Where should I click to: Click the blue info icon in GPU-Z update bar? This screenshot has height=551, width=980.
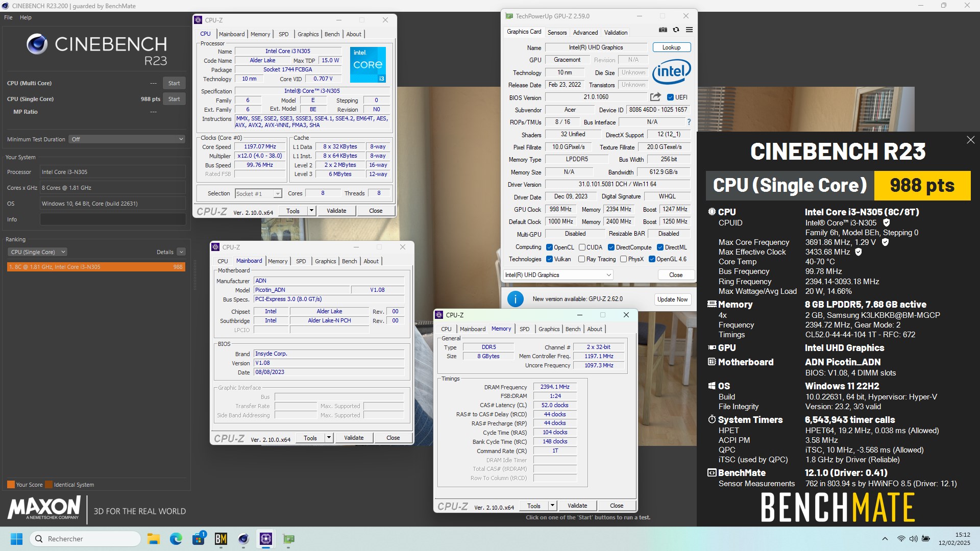coord(516,299)
